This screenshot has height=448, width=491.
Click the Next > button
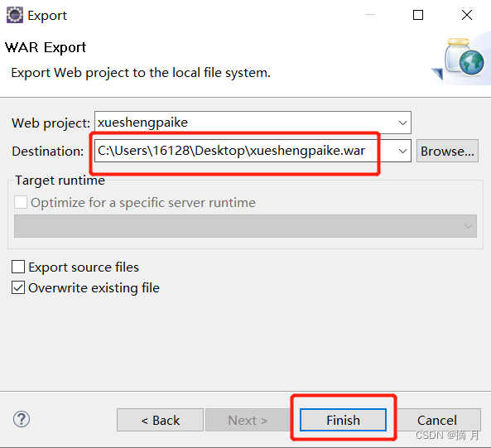coord(248,420)
